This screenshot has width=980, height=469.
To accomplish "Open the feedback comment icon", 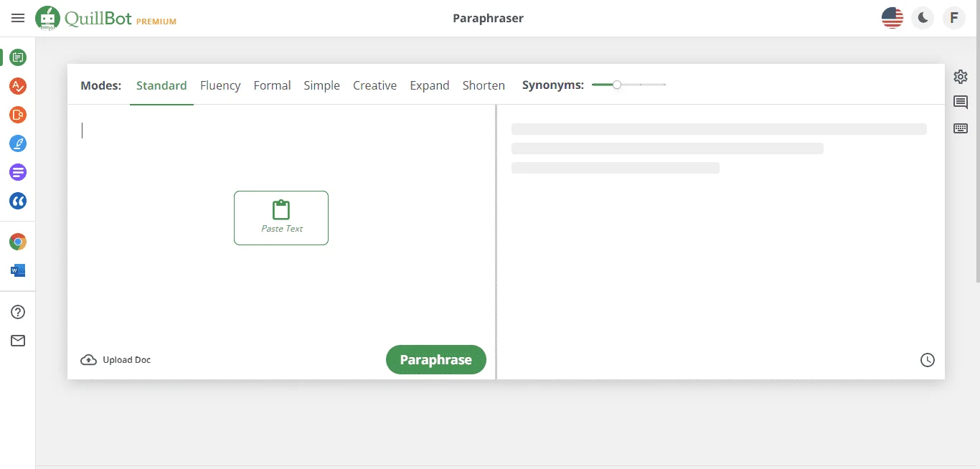I will click(961, 103).
